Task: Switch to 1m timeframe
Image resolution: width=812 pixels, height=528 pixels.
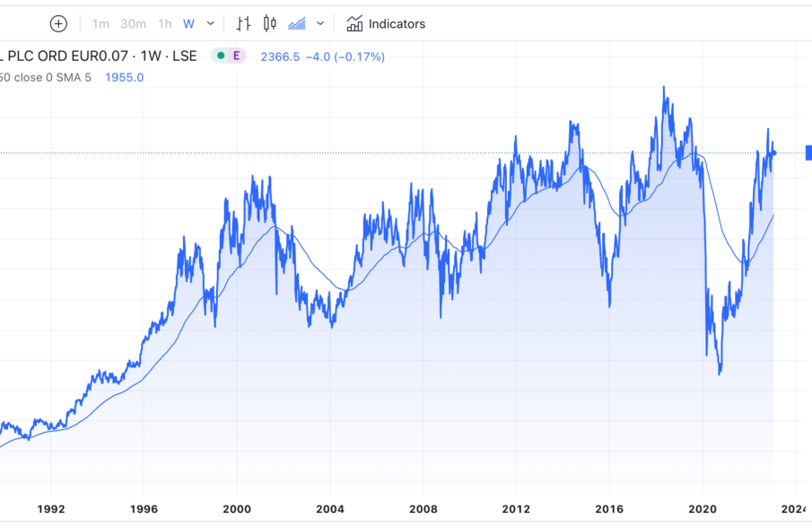Action: click(100, 23)
